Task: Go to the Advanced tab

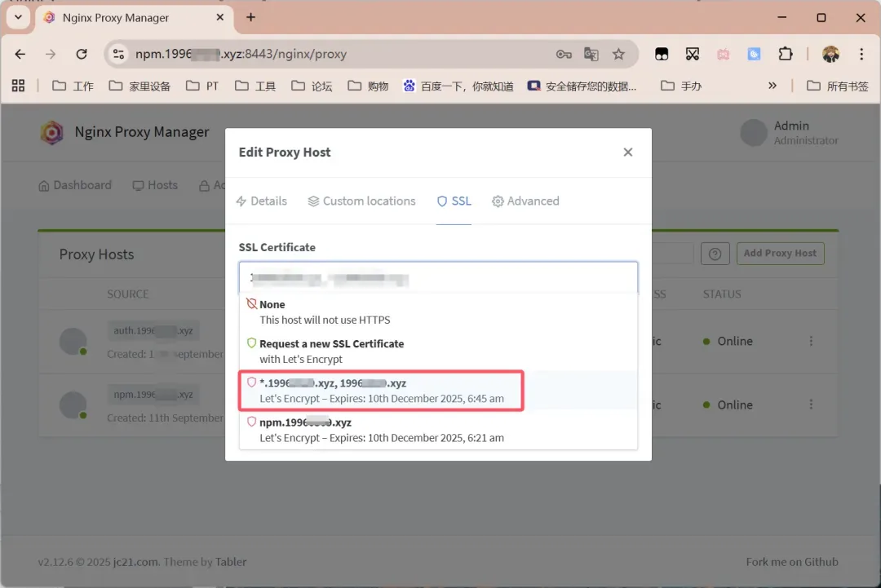Action: click(x=525, y=201)
